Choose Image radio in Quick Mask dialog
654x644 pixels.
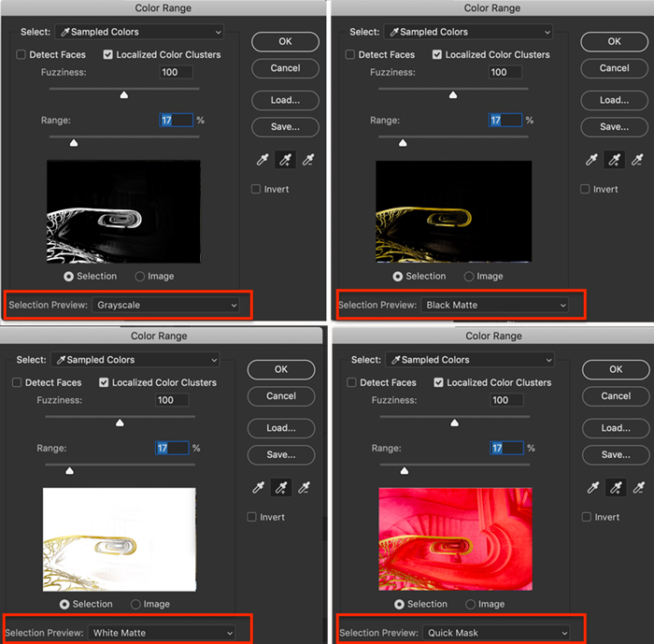click(x=471, y=605)
